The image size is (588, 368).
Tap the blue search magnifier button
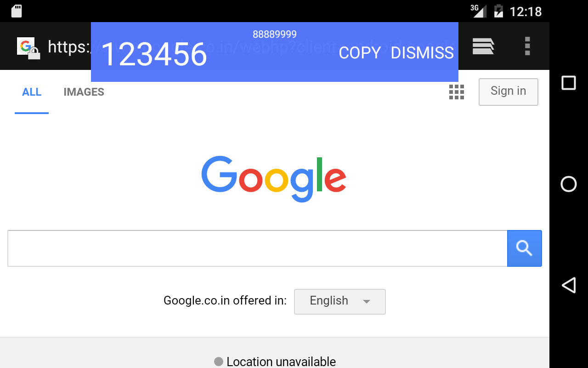coord(525,248)
